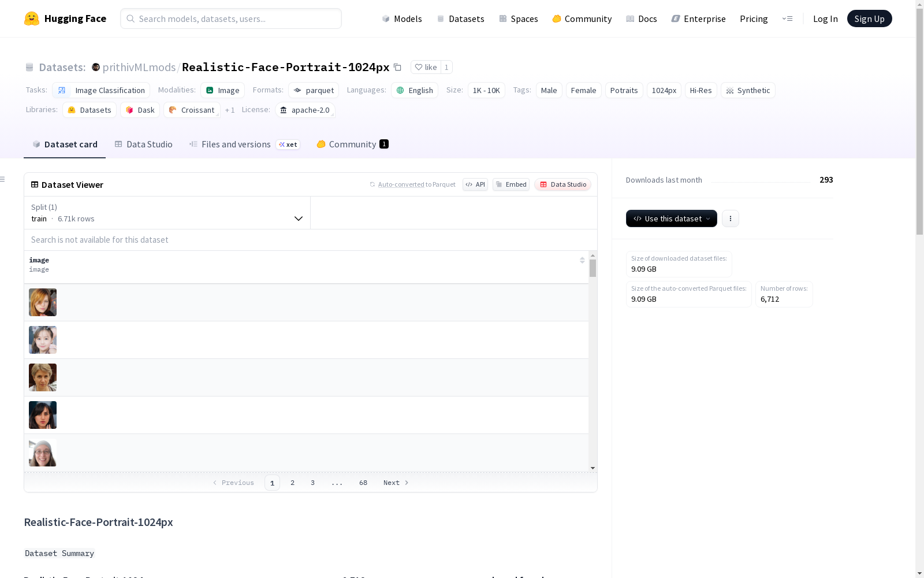Click Log In
Image resolution: width=924 pixels, height=578 pixels.
coord(825,18)
